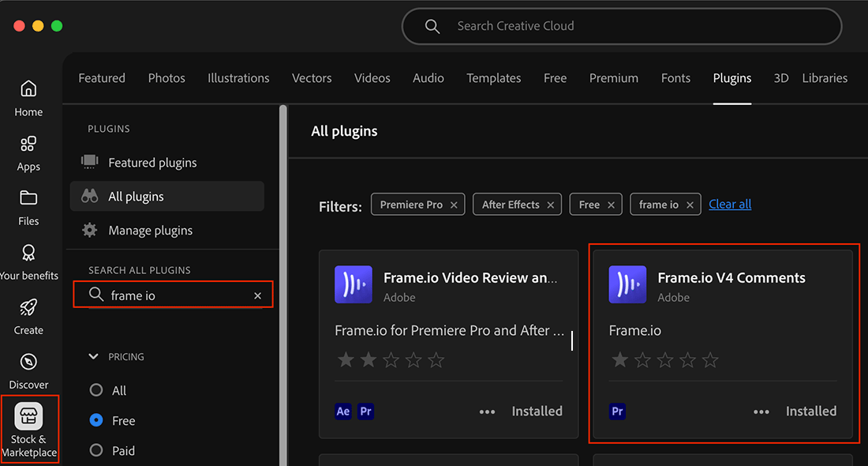Switch to the Templates tab

coord(494,78)
